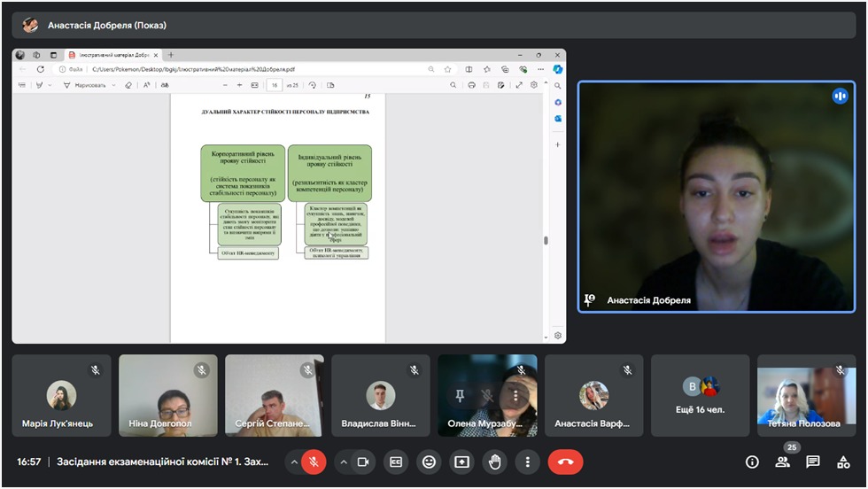This screenshot has height=489, width=868.
Task: Click the PDF vertical scrollbar thumb
Action: 546,240
